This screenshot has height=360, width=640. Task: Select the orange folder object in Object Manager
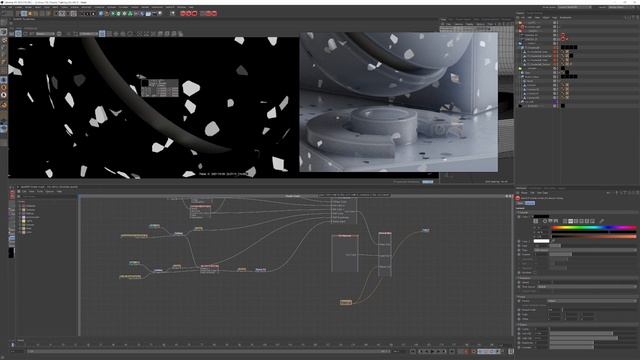[520, 22]
